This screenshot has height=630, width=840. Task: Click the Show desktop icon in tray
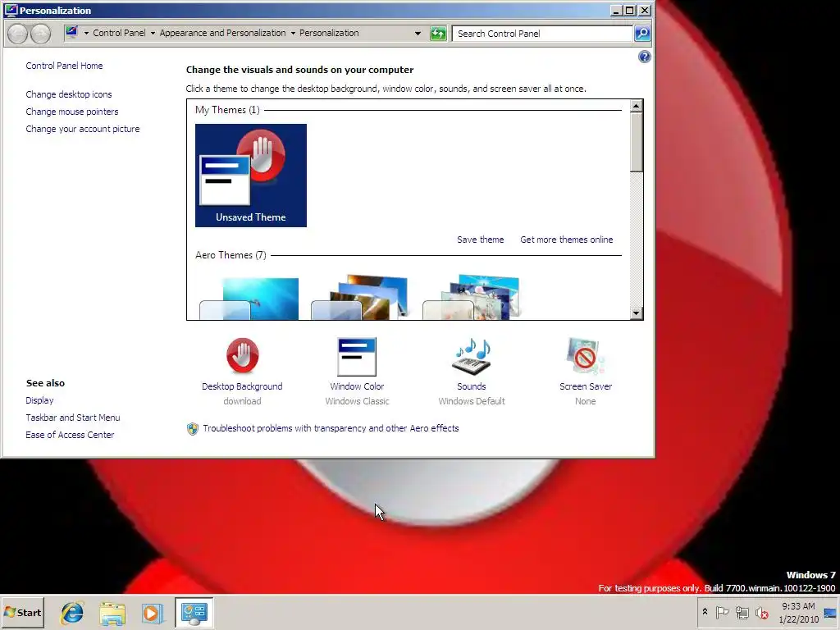click(x=830, y=613)
